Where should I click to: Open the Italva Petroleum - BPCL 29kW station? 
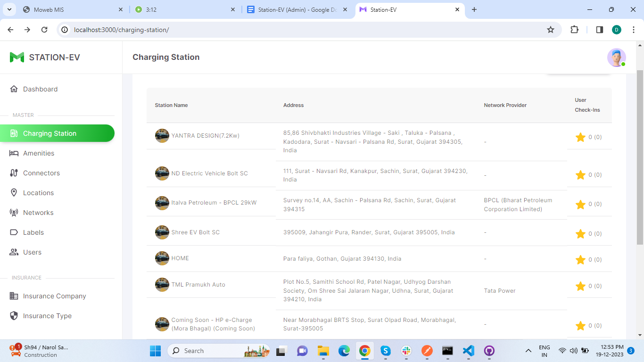click(x=214, y=203)
